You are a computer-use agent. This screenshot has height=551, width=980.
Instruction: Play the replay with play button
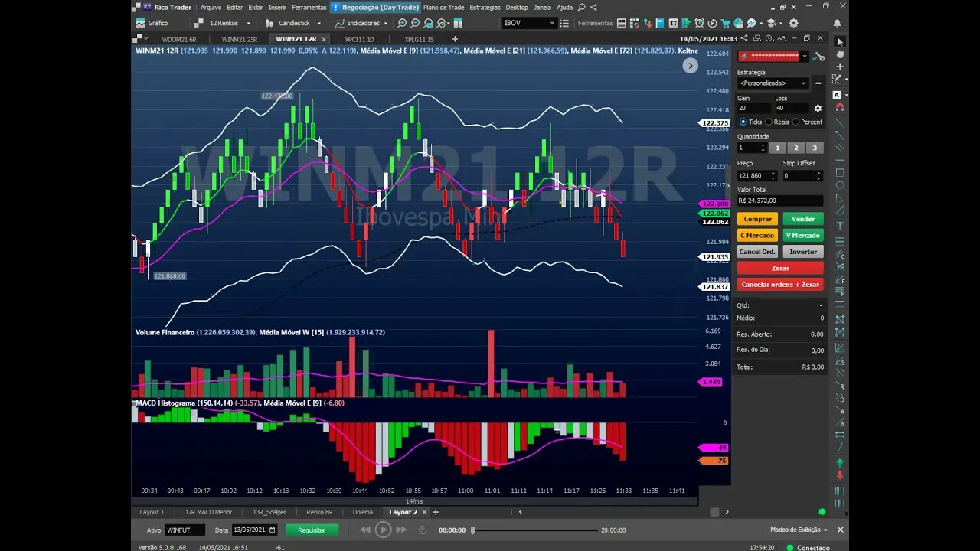pos(383,530)
